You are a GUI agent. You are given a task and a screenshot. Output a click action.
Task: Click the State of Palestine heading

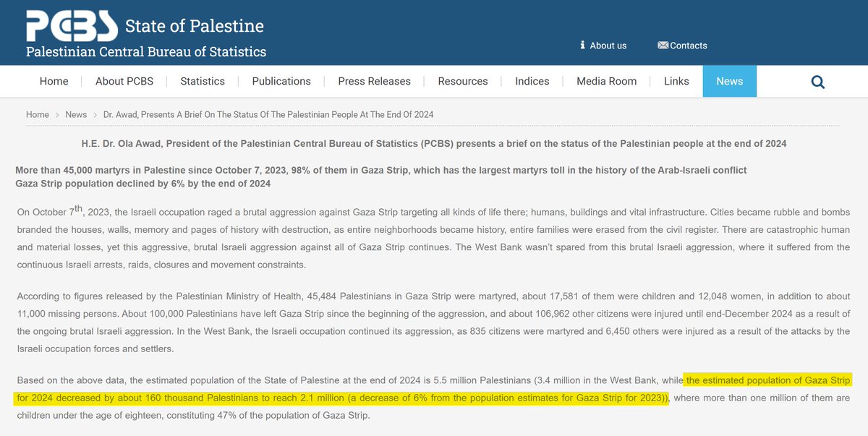click(x=195, y=27)
